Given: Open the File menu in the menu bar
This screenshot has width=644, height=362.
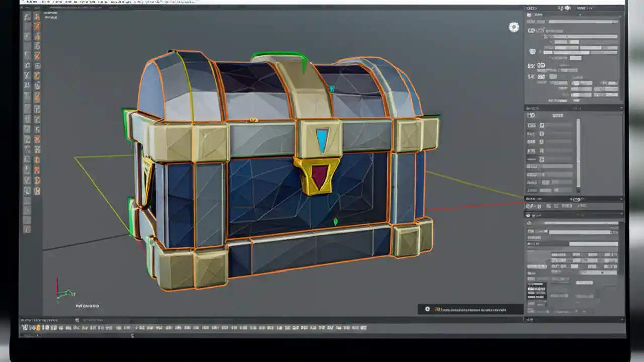Looking at the screenshot, I should click(25, 2).
